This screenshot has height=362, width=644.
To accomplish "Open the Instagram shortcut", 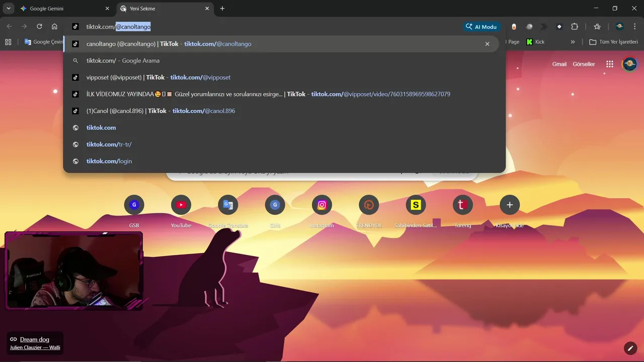I will (322, 211).
